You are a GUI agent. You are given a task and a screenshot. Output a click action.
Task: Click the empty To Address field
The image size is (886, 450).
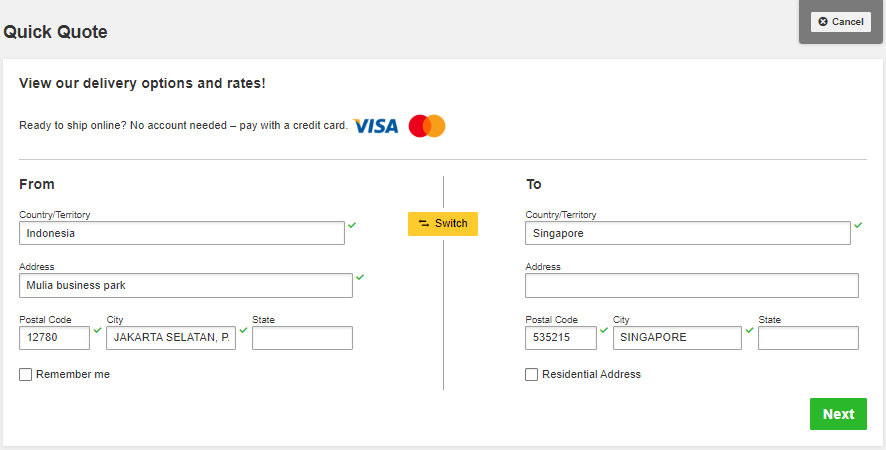(692, 285)
